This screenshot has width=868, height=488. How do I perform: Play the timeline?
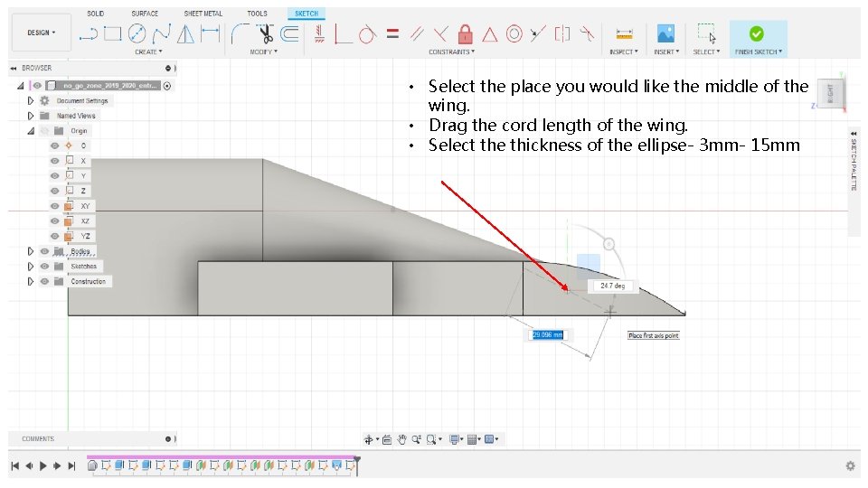[x=43, y=466]
